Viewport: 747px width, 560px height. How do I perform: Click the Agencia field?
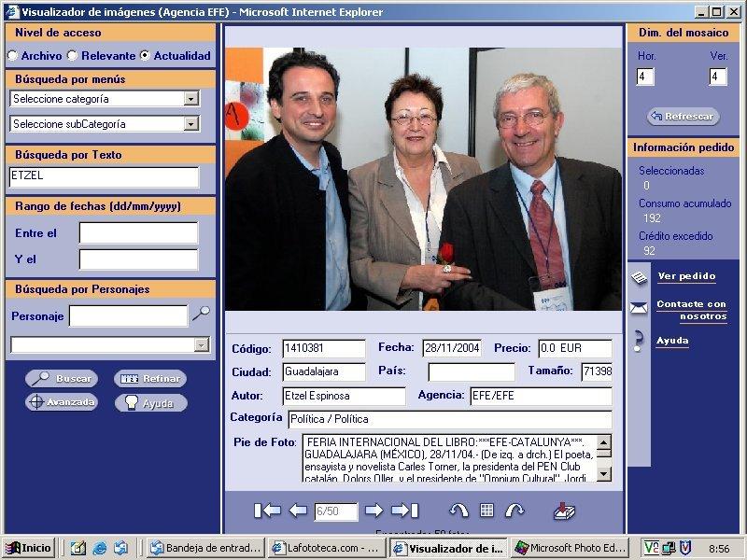click(x=542, y=396)
